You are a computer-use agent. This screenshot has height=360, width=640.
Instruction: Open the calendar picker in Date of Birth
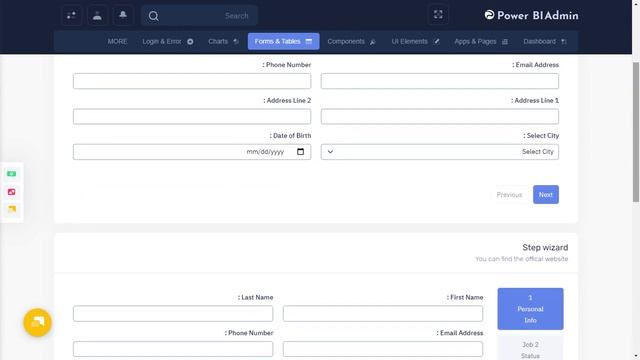pos(300,151)
